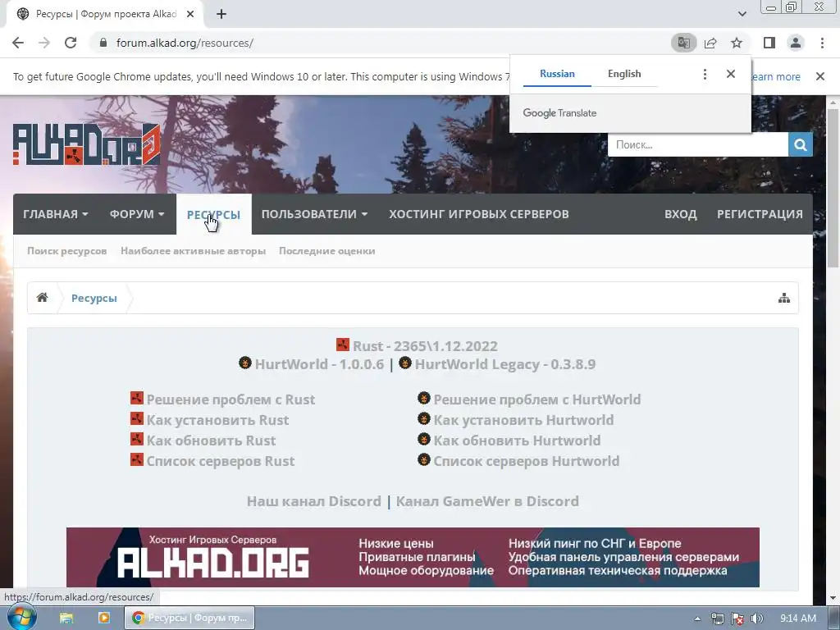
Task: Click ВХОД to log in
Action: (x=680, y=214)
